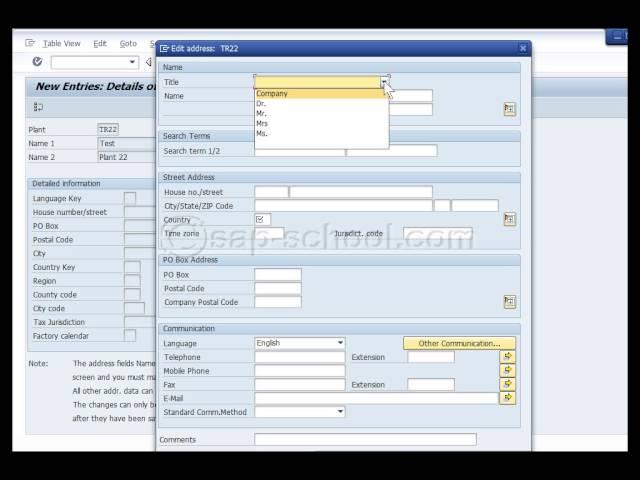Click the State region field
This screenshot has width=640, height=480.
pos(442,206)
